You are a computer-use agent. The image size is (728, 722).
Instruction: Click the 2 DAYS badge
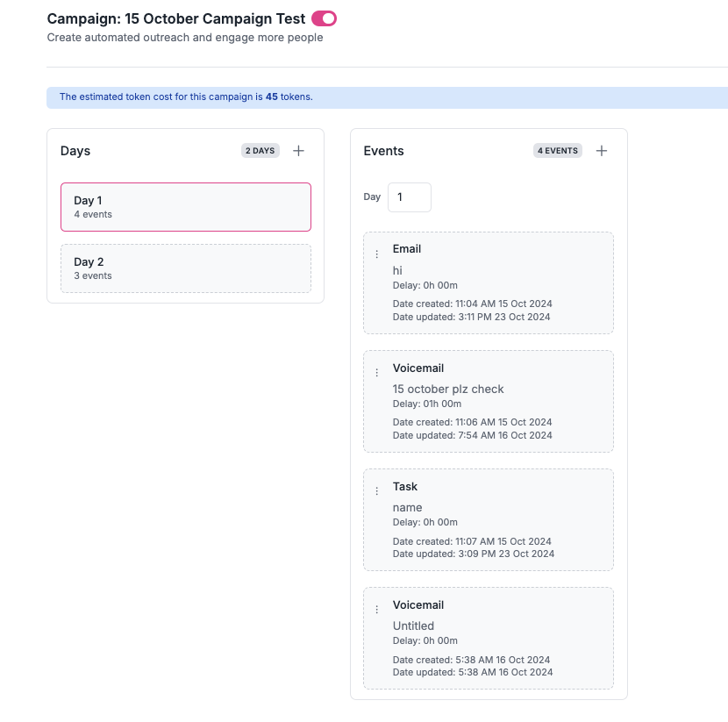(260, 150)
